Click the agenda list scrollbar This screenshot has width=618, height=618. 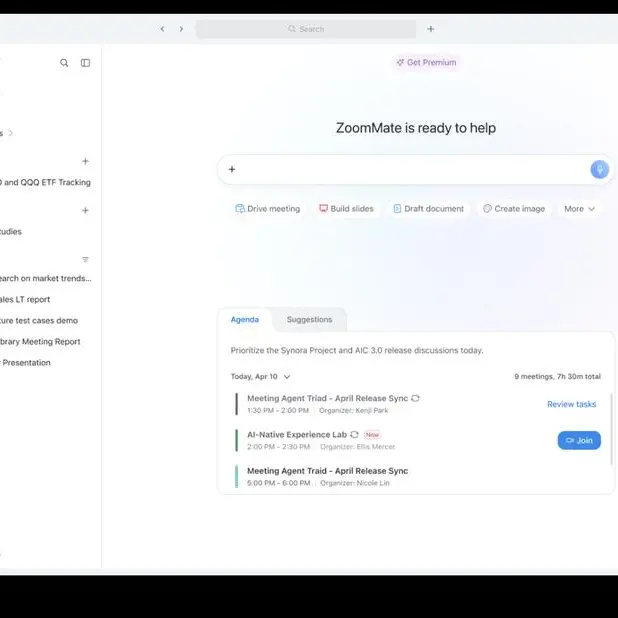[611, 429]
